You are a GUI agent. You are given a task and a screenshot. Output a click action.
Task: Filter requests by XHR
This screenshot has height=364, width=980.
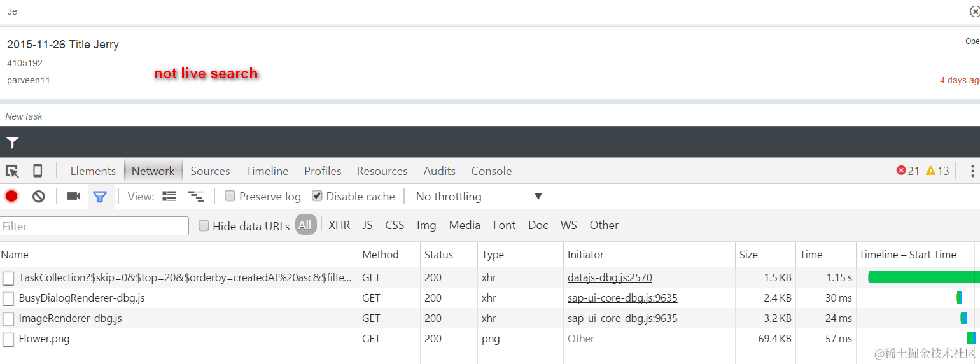tap(339, 225)
